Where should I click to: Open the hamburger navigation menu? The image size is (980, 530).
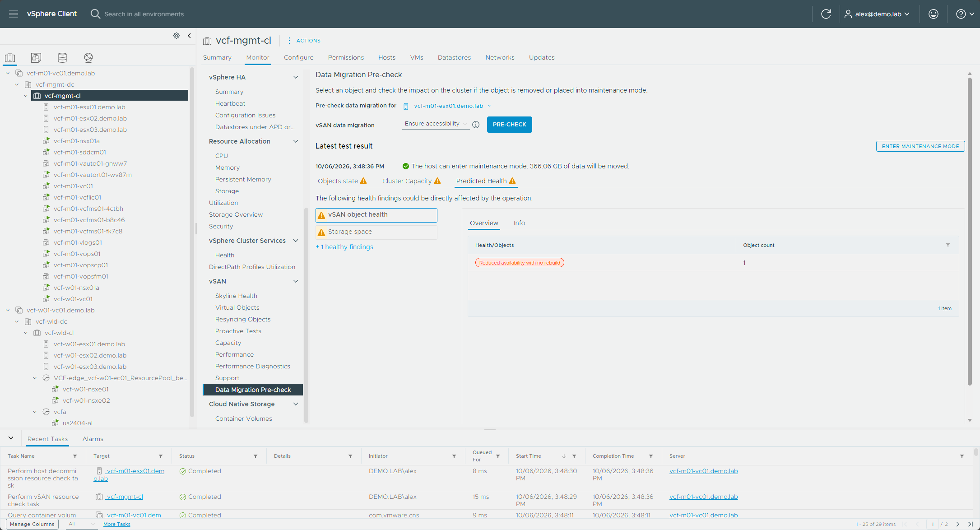point(14,14)
